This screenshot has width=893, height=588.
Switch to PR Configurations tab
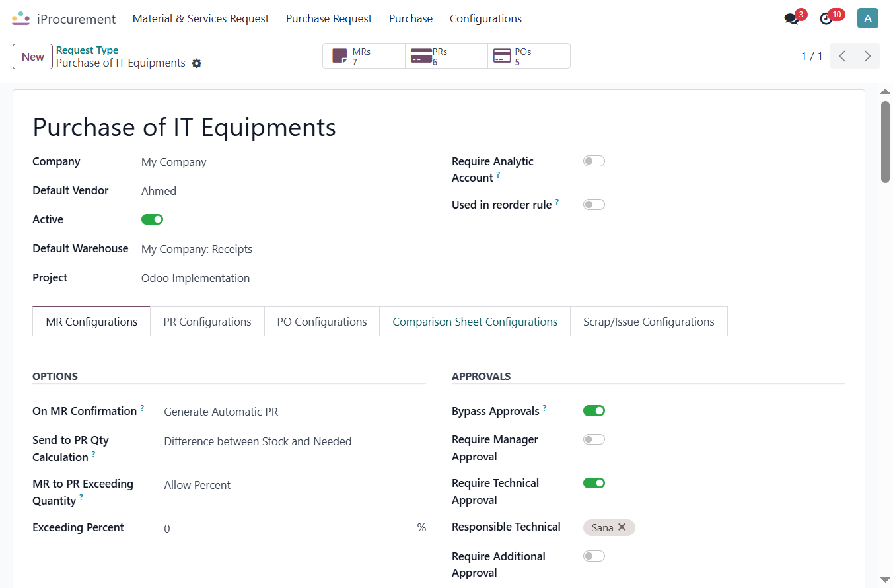207,322
